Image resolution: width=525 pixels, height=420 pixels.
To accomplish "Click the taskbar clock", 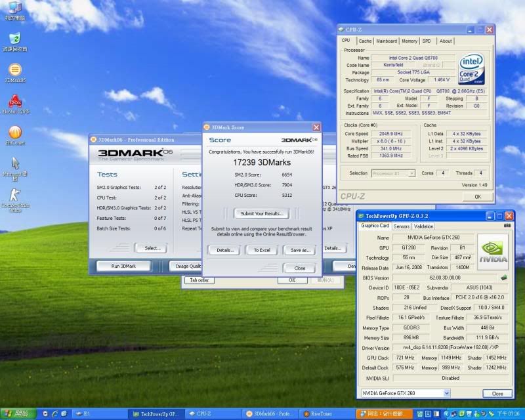I will [509, 414].
